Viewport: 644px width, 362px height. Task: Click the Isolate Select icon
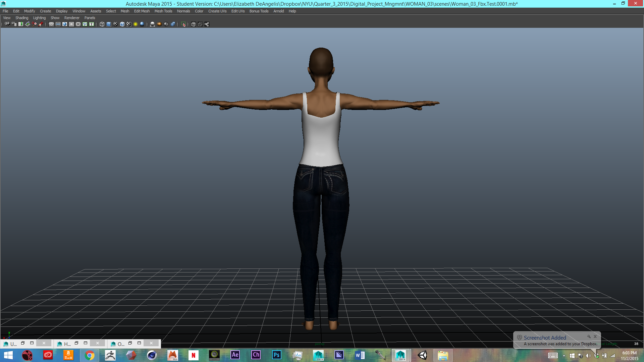(183, 24)
